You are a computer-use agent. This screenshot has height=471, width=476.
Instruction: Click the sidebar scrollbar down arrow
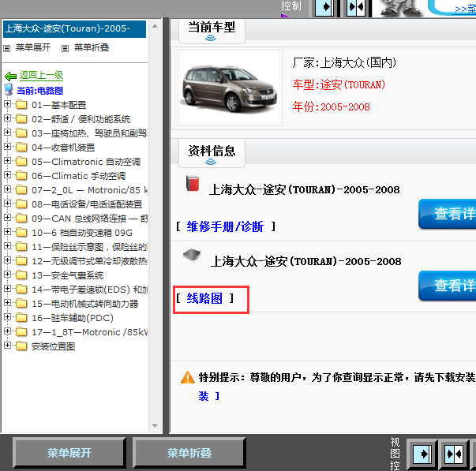155,426
